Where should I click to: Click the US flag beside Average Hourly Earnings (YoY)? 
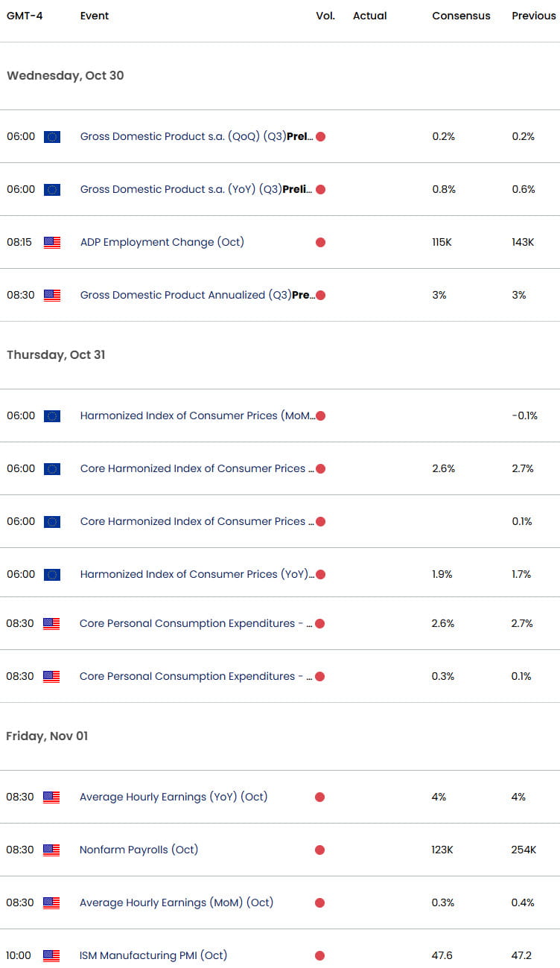[x=51, y=797]
